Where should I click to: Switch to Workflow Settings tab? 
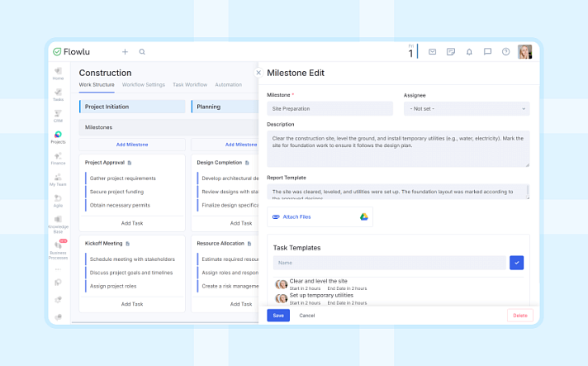[144, 85]
